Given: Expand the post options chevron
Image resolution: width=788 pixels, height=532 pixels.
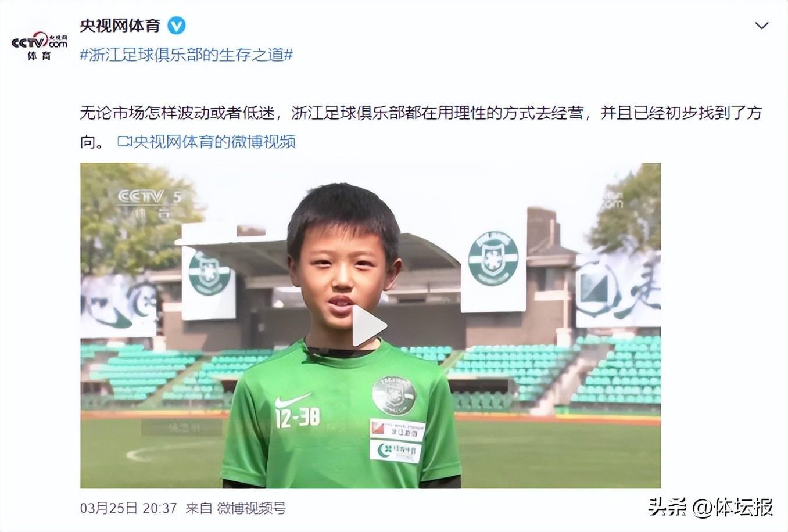Looking at the screenshot, I should (761, 26).
